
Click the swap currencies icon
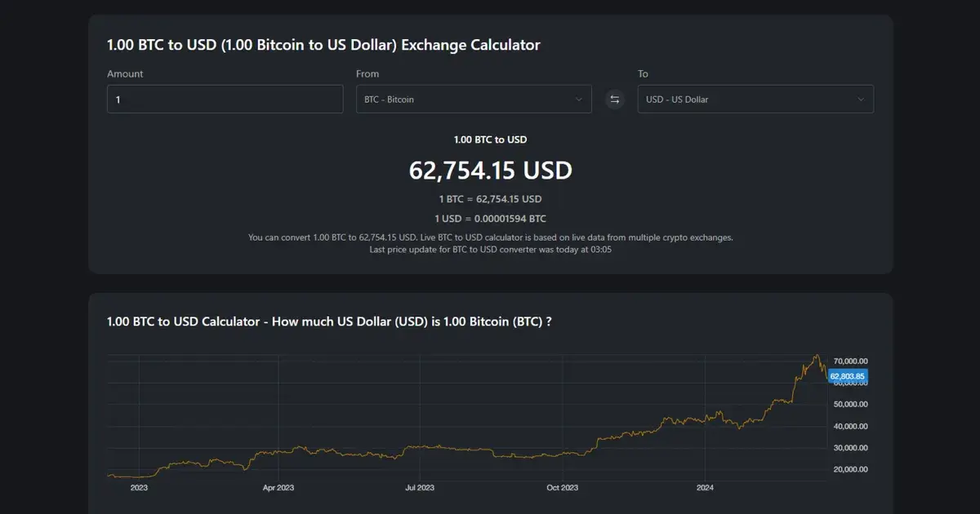point(614,99)
